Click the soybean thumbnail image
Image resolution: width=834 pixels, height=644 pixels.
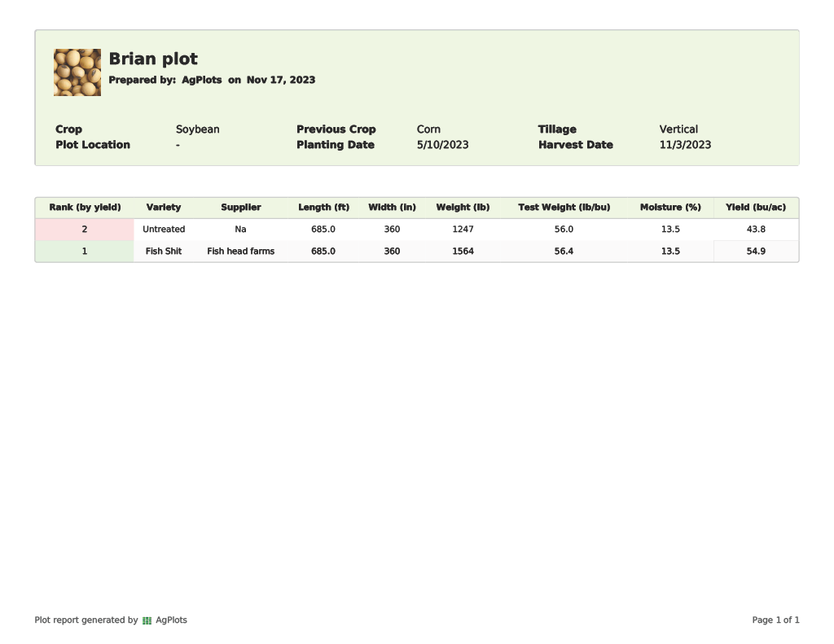tap(77, 72)
